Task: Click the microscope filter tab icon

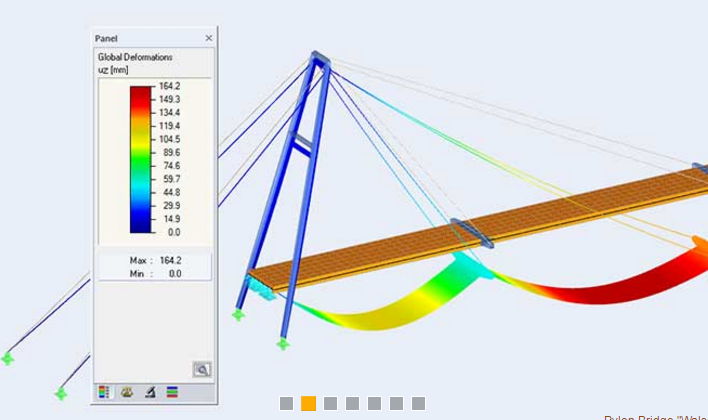Action: (149, 392)
